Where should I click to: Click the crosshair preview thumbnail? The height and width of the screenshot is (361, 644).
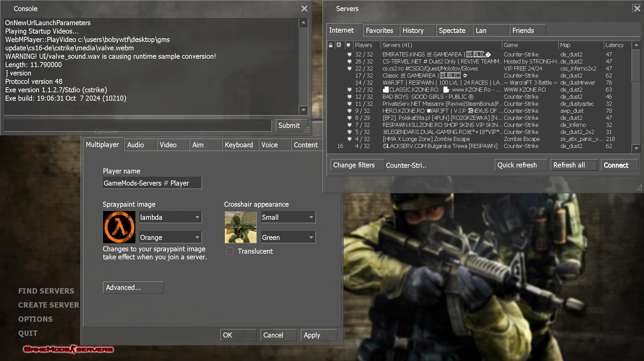241,227
